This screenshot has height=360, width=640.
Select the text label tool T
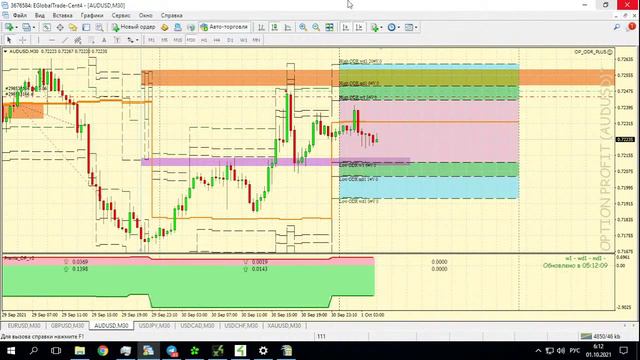click(x=117, y=40)
